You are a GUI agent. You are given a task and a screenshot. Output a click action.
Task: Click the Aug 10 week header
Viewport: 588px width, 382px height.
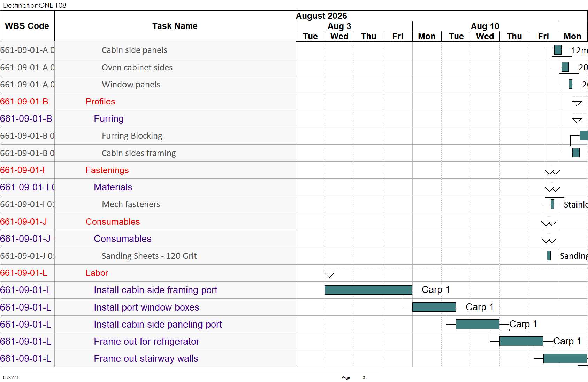pos(485,26)
